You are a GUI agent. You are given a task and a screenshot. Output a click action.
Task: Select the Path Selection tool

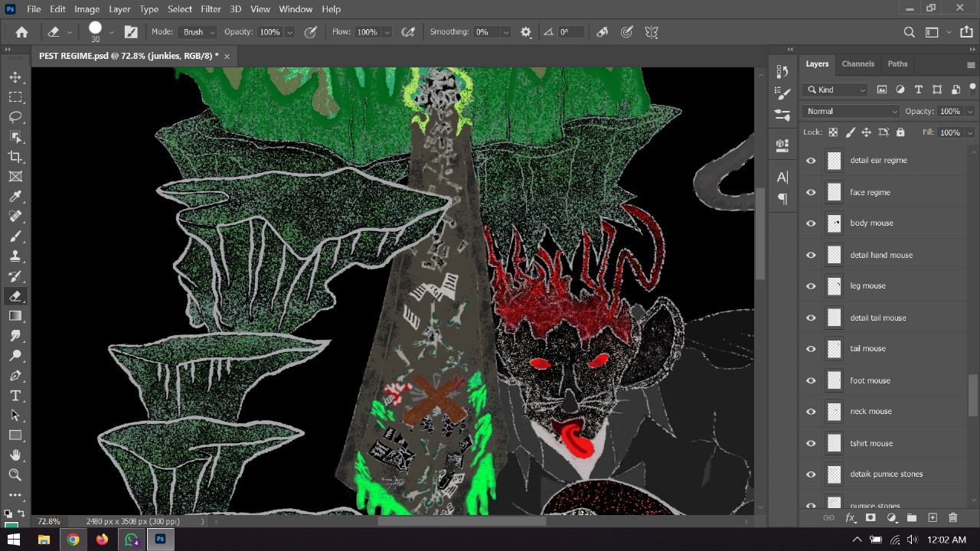[15, 416]
